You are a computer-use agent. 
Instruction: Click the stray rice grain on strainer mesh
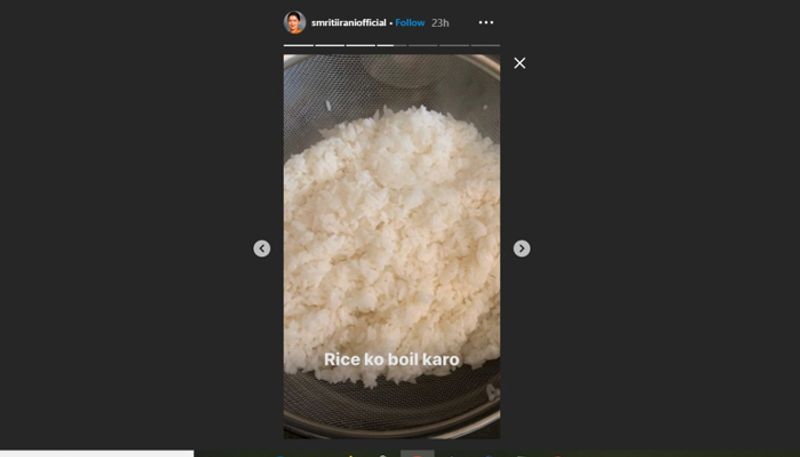[x=328, y=106]
